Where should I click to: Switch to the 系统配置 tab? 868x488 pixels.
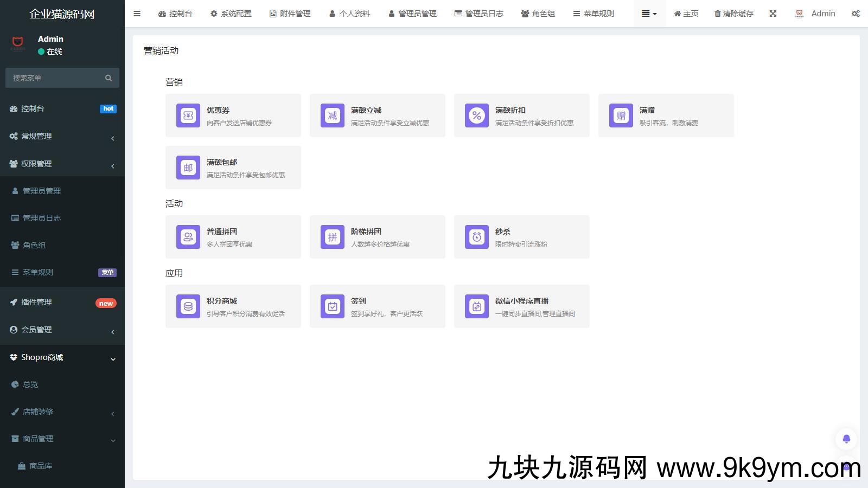pyautogui.click(x=231, y=14)
